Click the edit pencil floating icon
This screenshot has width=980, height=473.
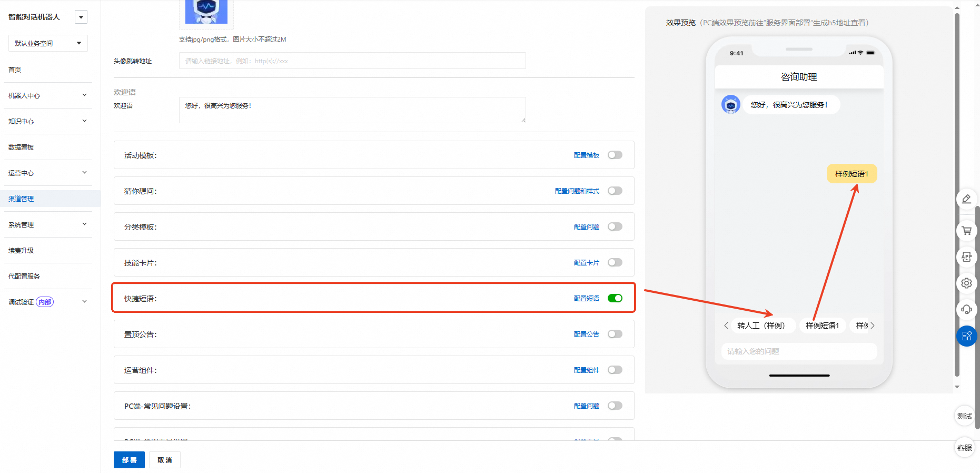pos(966,199)
